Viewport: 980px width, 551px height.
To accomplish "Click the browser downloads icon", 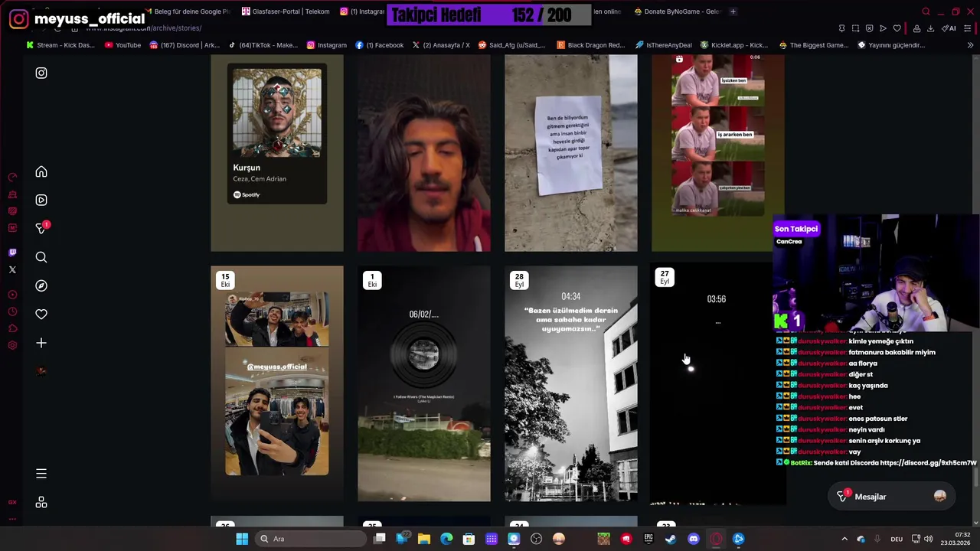I will click(x=930, y=28).
